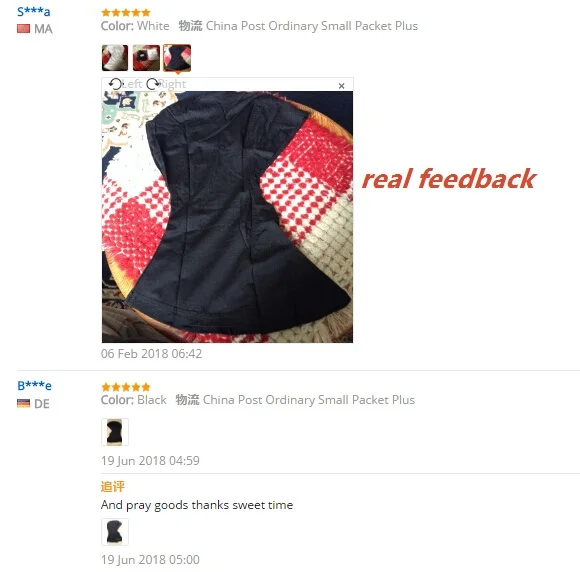Close the enlarged review image viewer
Image resolution: width=580 pixels, height=572 pixels.
(x=341, y=86)
